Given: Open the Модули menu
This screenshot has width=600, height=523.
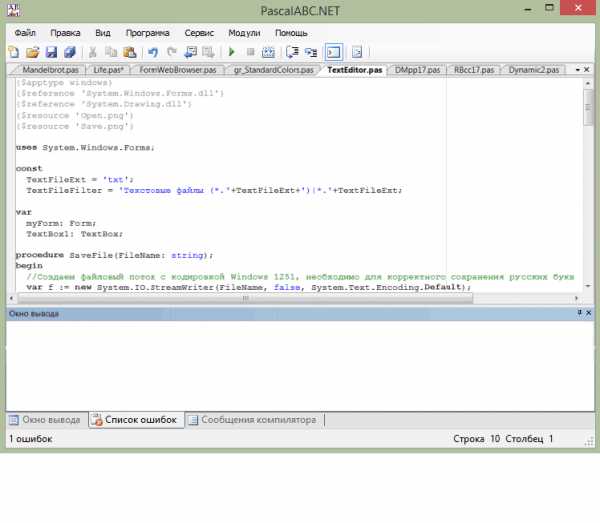Looking at the screenshot, I should click(244, 33).
